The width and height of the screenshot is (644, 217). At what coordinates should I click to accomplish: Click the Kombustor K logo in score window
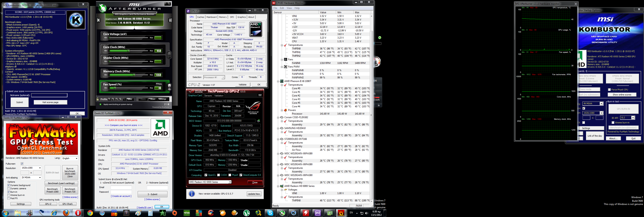(76, 20)
